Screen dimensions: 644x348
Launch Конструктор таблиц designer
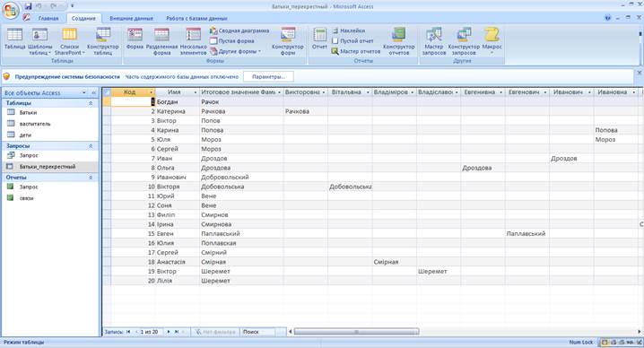102,41
